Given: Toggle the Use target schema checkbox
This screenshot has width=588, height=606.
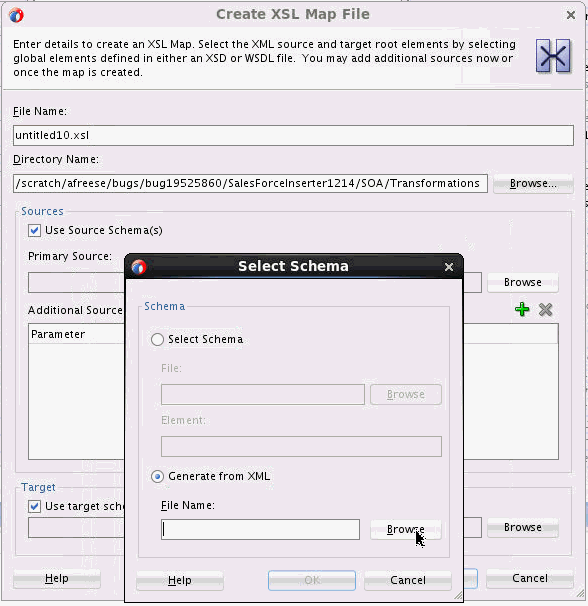Looking at the screenshot, I should tap(34, 506).
